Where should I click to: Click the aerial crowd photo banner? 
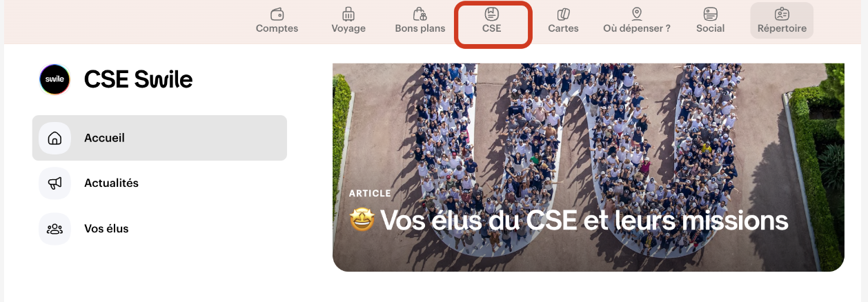pyautogui.click(x=589, y=168)
